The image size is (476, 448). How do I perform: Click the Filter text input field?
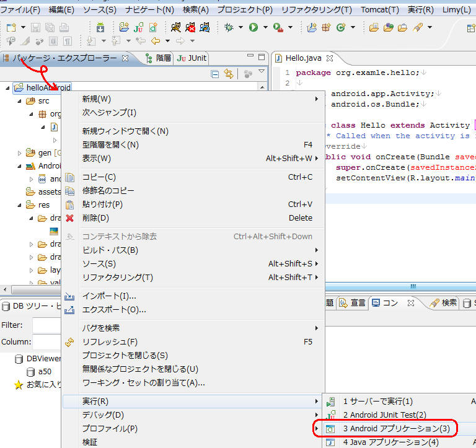pos(46,325)
